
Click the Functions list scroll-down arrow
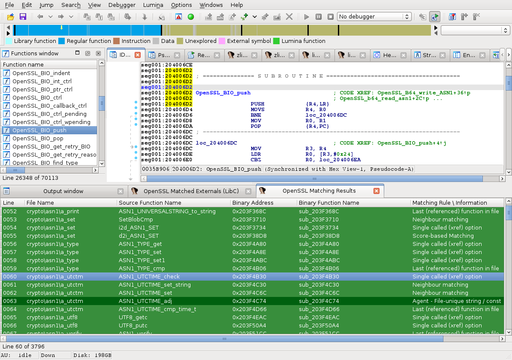pyautogui.click(x=102, y=164)
